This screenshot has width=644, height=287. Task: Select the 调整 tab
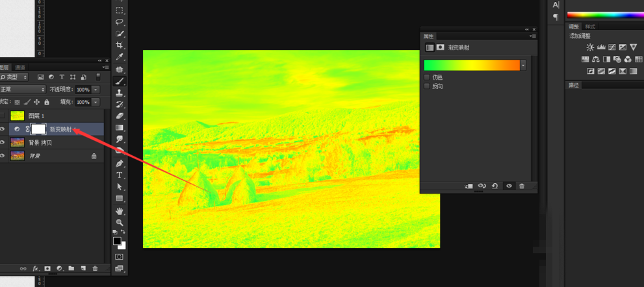pyautogui.click(x=573, y=26)
